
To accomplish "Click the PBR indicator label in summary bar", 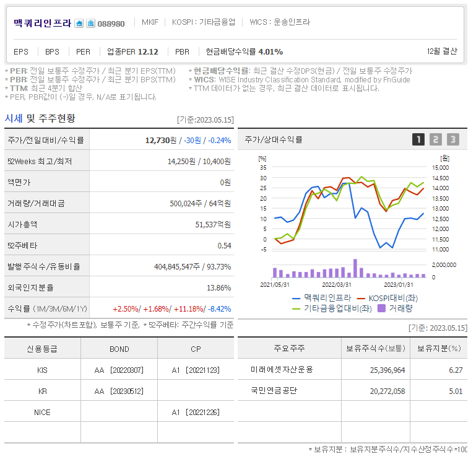I will tap(182, 52).
